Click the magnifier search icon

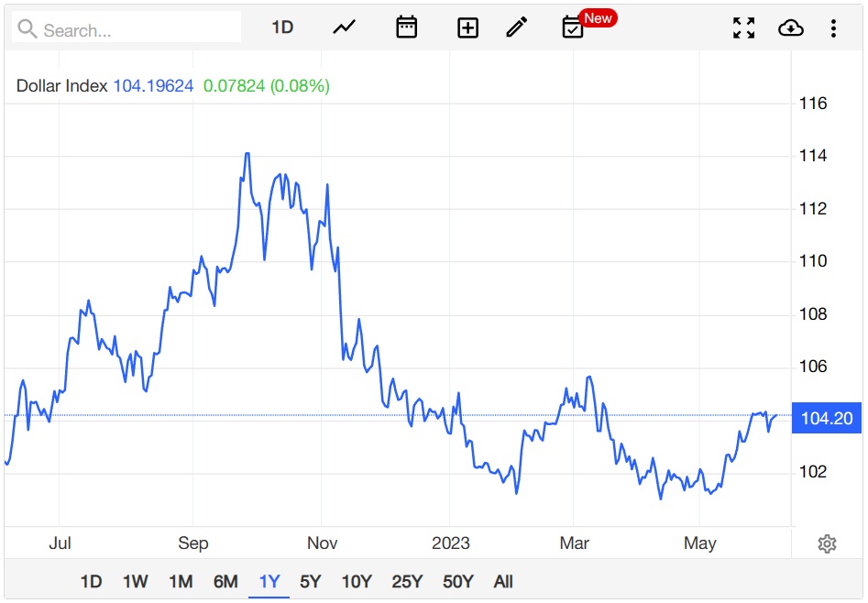(x=27, y=30)
